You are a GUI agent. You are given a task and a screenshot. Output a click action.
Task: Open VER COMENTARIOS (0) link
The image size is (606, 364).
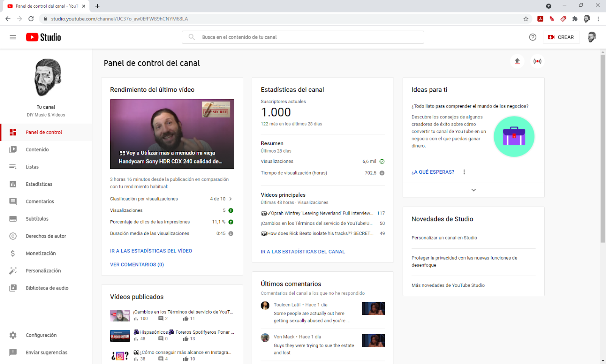[x=137, y=264]
